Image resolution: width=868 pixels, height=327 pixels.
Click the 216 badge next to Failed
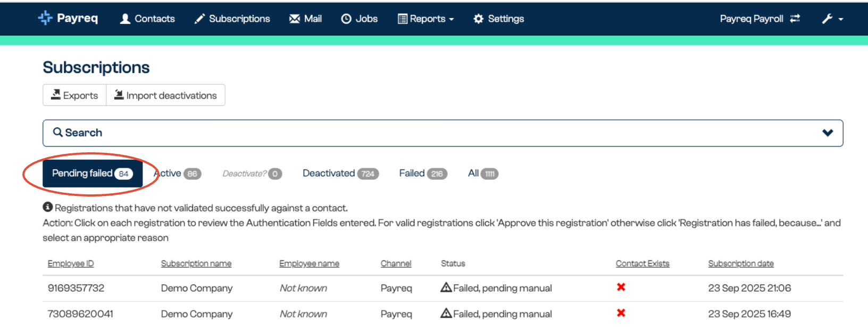pos(437,174)
